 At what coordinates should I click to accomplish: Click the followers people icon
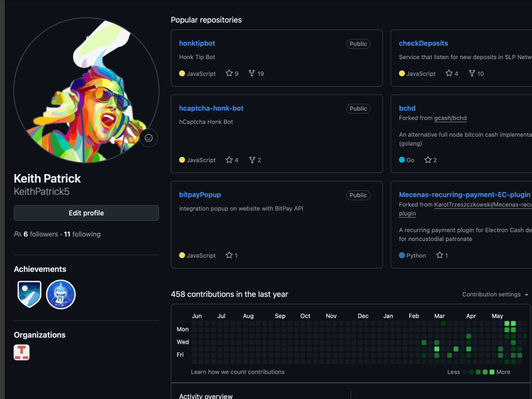point(18,234)
